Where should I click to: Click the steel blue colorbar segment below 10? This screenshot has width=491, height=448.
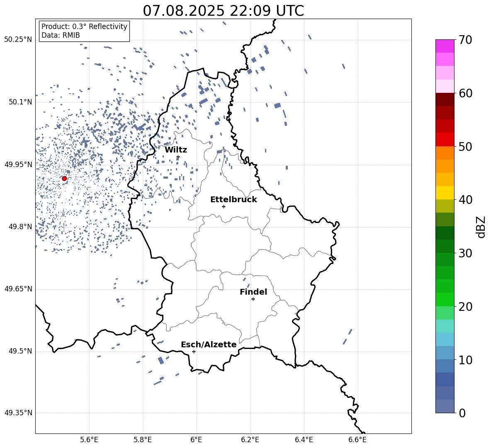[445, 366]
